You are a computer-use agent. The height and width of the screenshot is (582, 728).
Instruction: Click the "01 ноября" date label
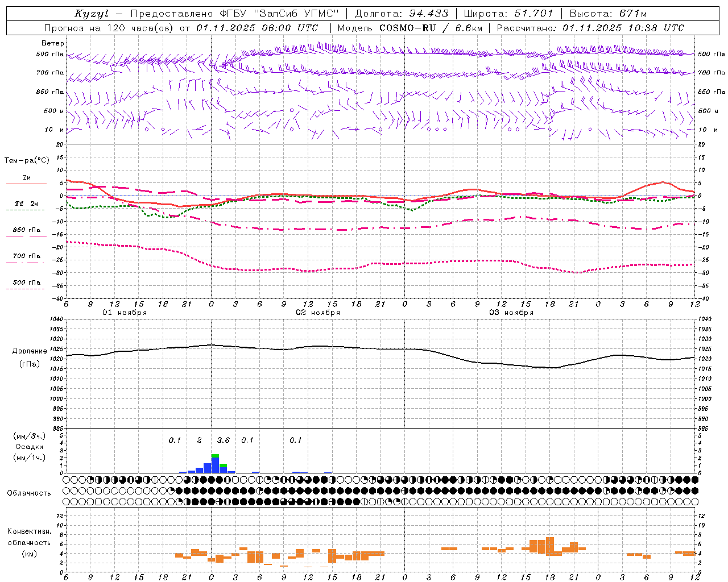[x=125, y=313]
